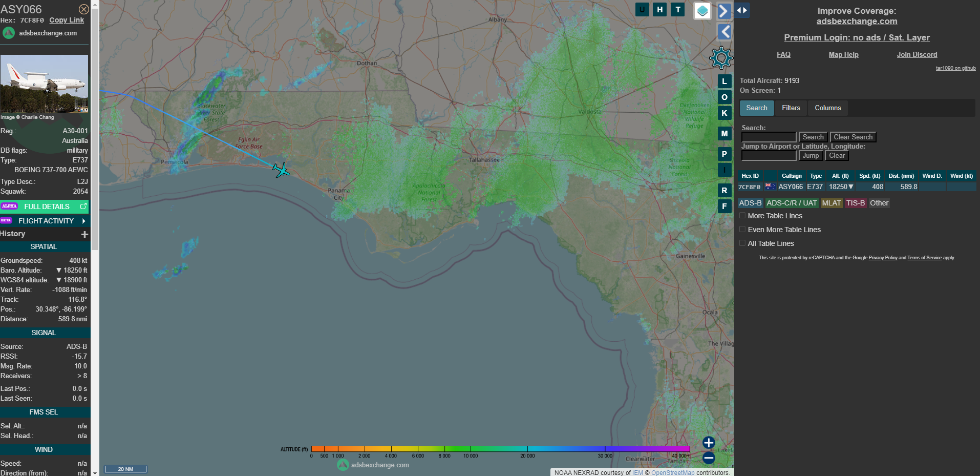Viewport: 980px width, 476px height.
Task: Click the MLAT source legend swatch
Action: 832,203
